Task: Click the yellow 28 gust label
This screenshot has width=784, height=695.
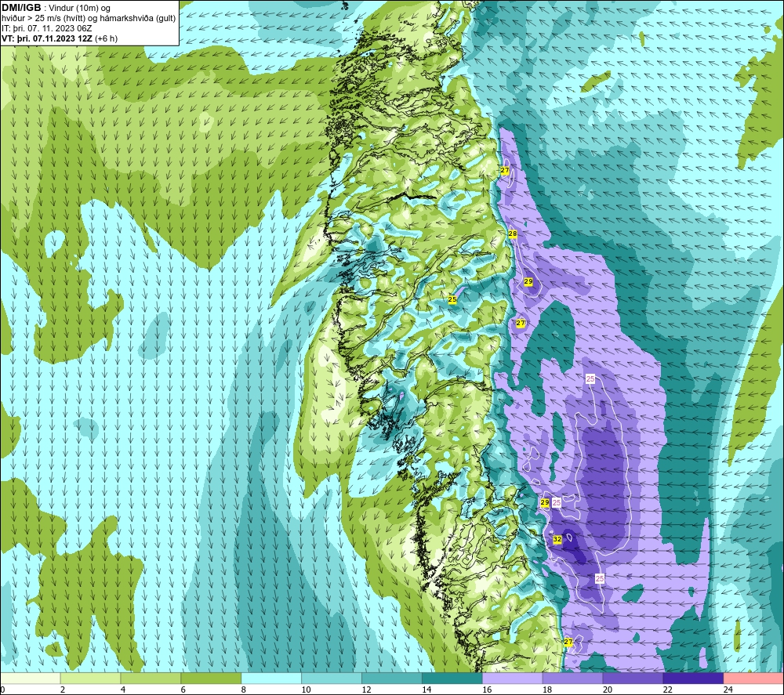Action: [x=513, y=233]
